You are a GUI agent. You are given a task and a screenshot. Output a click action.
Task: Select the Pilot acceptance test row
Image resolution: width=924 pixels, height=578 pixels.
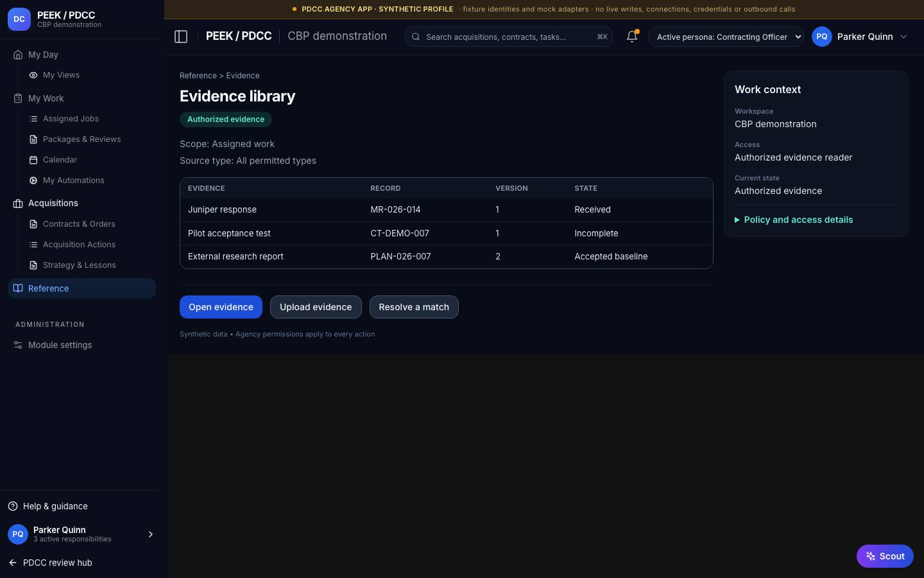[447, 233]
